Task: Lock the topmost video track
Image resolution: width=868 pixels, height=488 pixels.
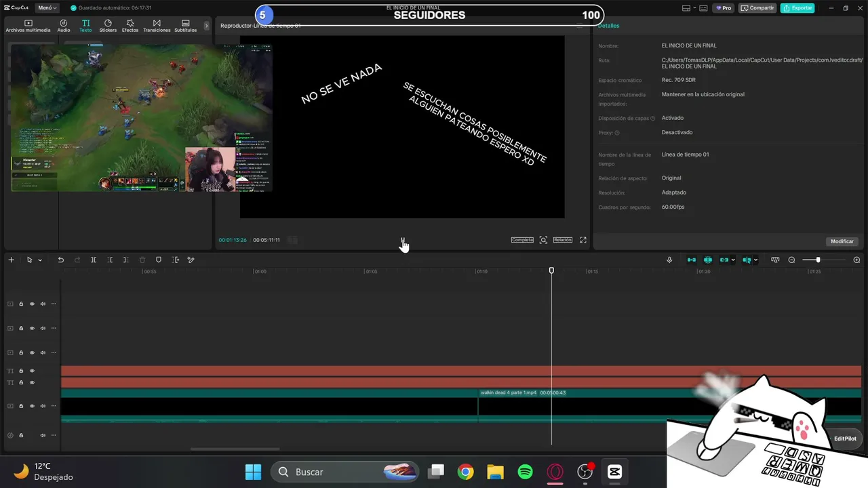Action: [21, 304]
